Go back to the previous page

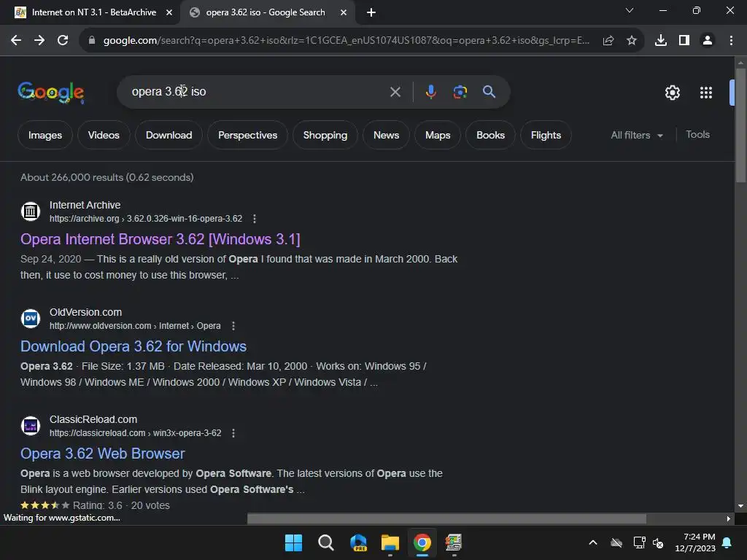(x=16, y=41)
